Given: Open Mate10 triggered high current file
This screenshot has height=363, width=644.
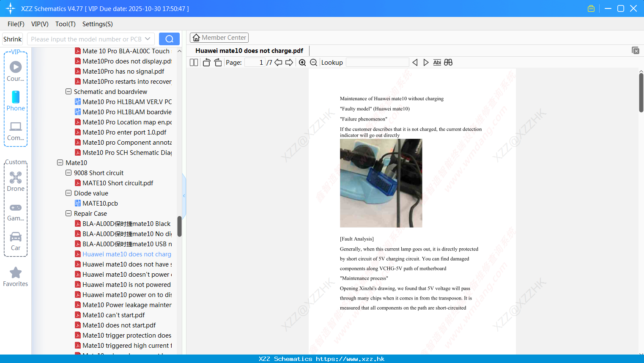Looking at the screenshot, I should 127,345.
